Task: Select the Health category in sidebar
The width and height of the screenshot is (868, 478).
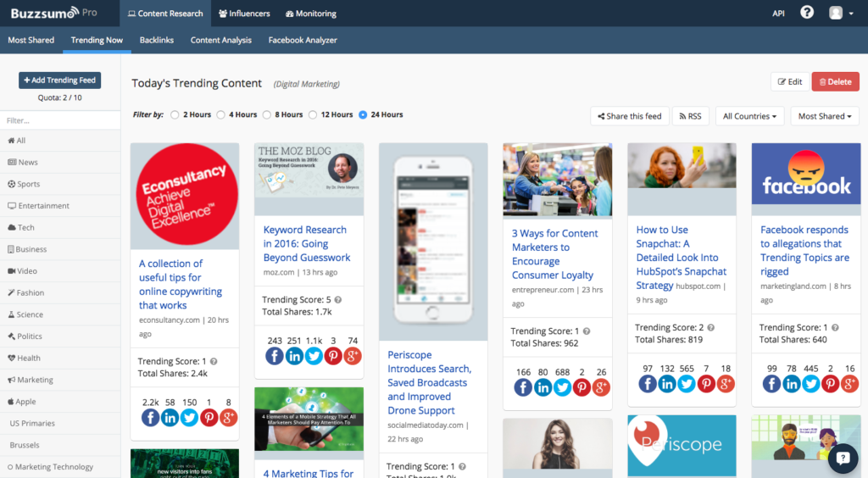Action: (60, 358)
